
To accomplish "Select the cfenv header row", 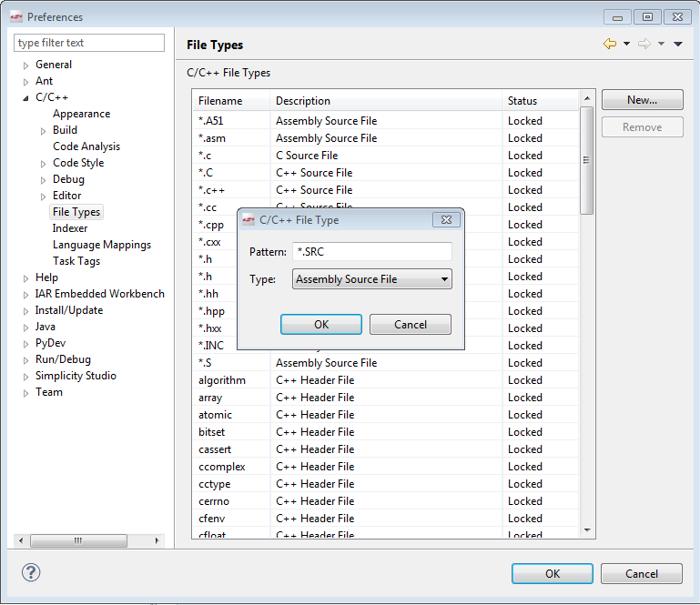I will click(x=386, y=519).
